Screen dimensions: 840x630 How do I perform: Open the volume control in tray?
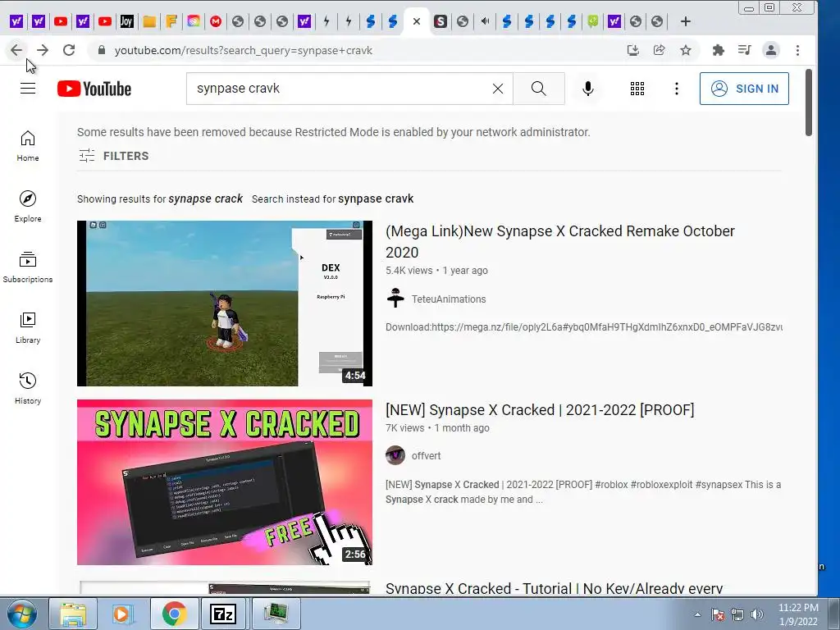point(757,614)
